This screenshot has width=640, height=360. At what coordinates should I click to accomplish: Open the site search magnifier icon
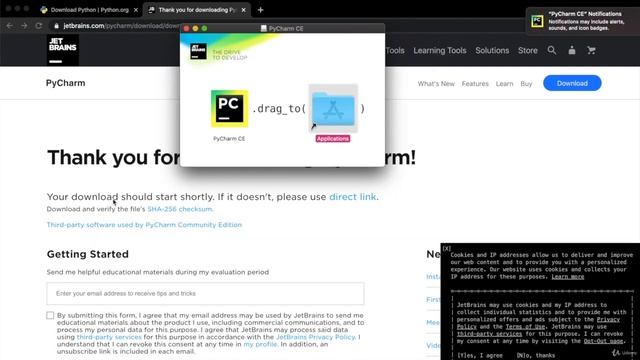551,50
